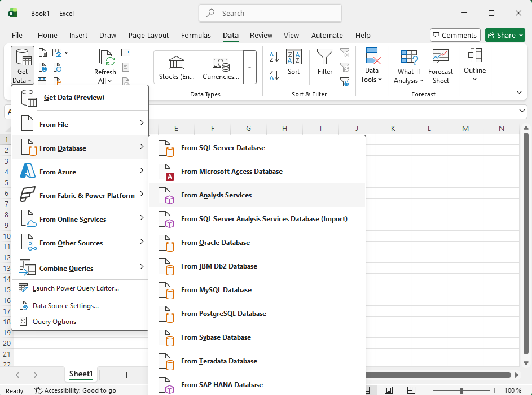Select the Stocks data type
Screen dimensions: 532x395
(177, 67)
